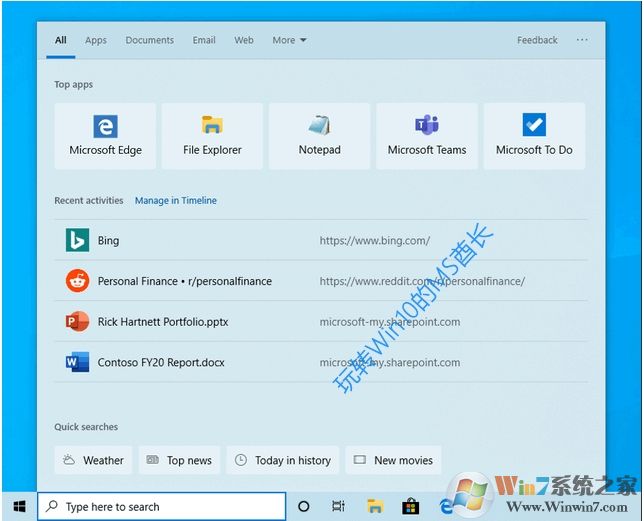Image resolution: width=644 pixels, height=521 pixels.
Task: Click the Today in history label
Action: (x=293, y=460)
